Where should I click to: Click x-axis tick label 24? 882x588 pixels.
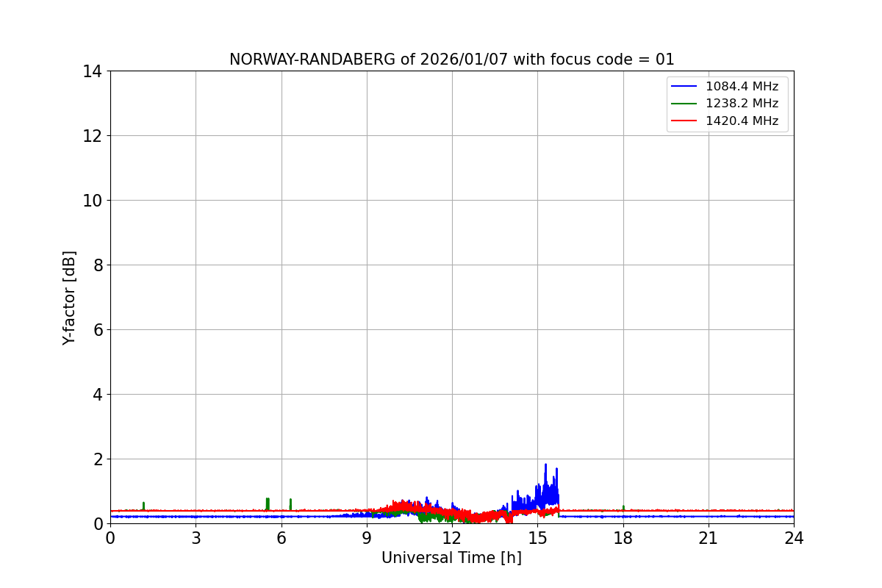coord(794,538)
